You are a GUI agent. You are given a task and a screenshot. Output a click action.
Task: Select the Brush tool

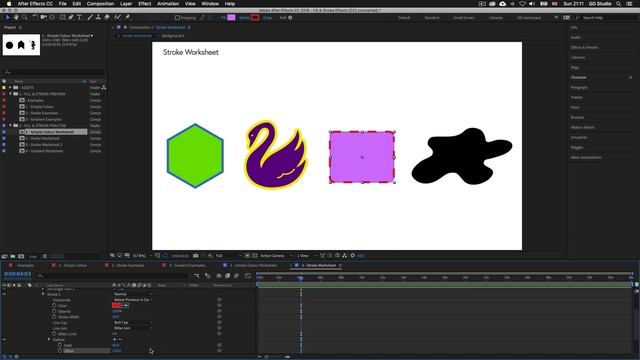[x=90, y=18]
